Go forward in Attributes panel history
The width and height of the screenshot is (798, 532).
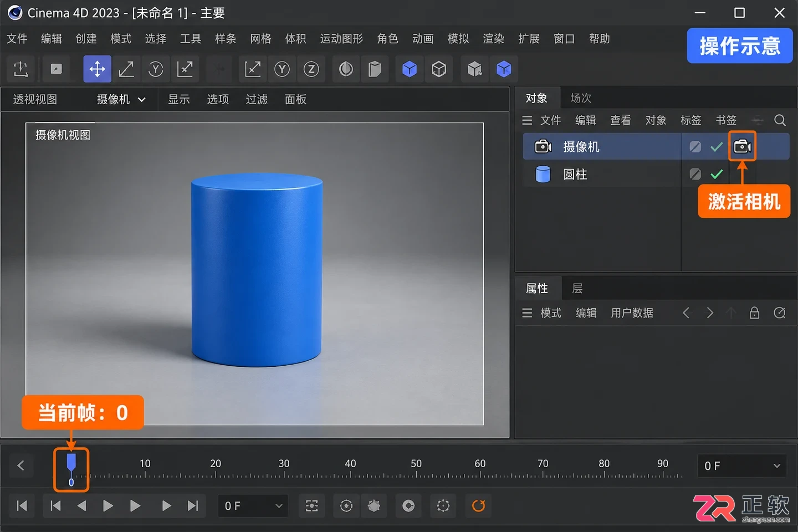710,313
